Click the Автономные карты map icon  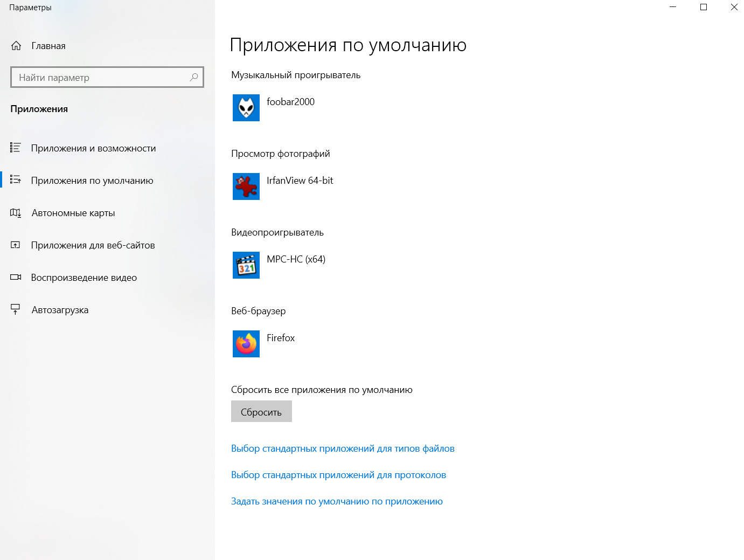[x=16, y=213]
